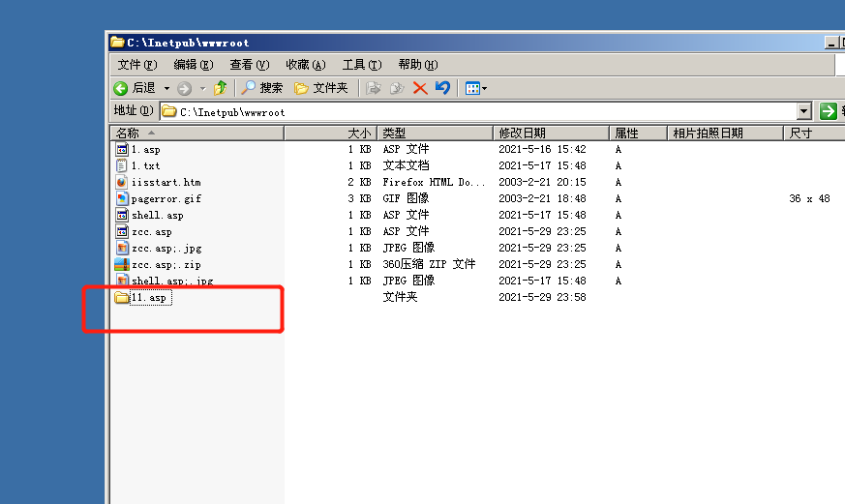Viewport: 845px width, 504px height.
Task: Sort by 相片拍照日期 column header
Action: coord(725,133)
